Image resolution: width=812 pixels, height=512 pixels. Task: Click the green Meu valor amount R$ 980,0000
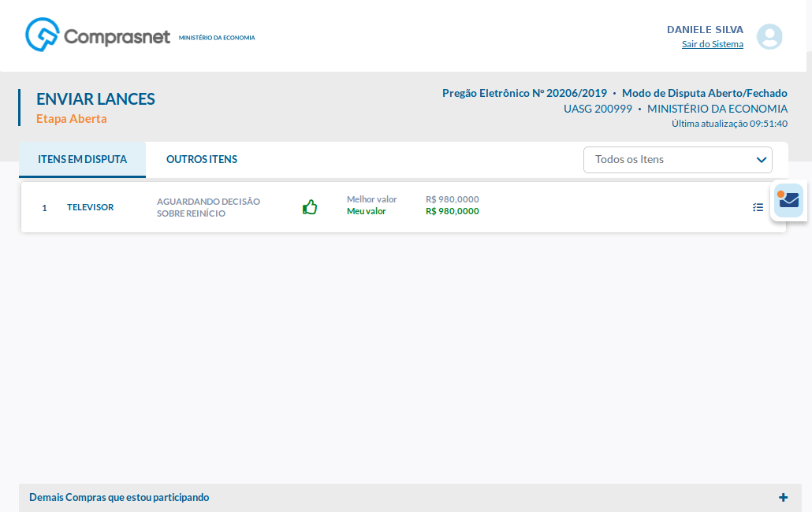pos(452,211)
